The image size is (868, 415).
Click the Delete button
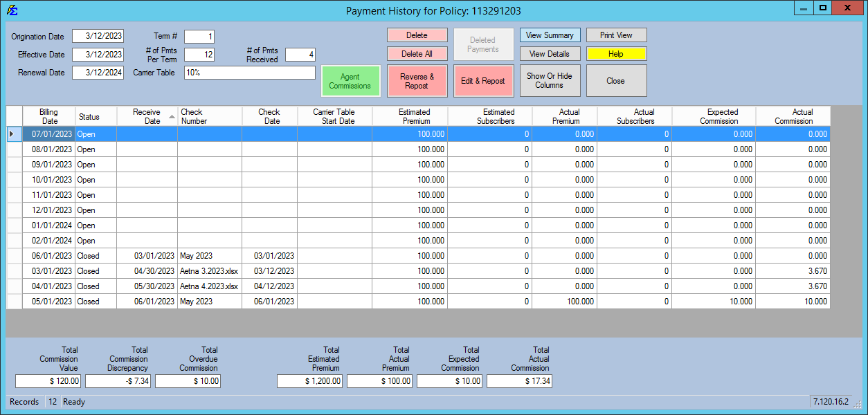[417, 35]
